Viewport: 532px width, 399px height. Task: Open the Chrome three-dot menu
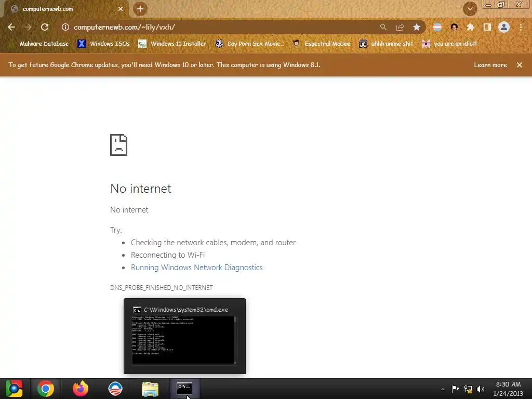click(x=521, y=27)
